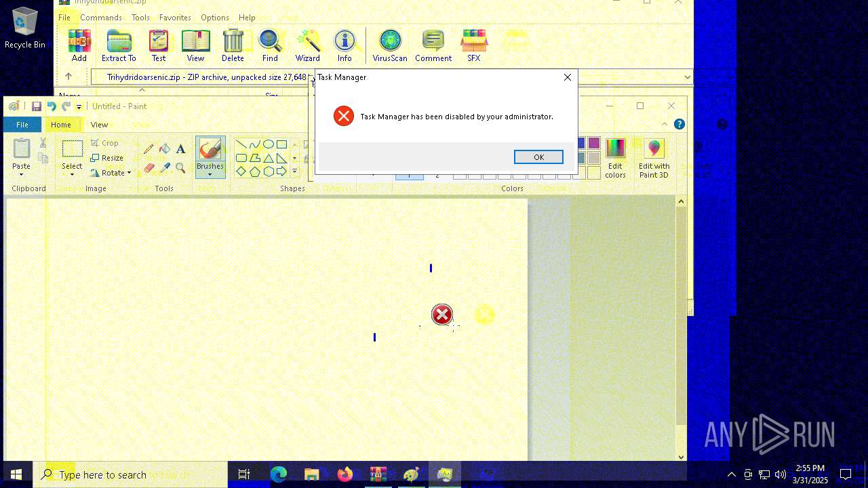Open Paint Help question mark
The image size is (868, 488).
pos(679,124)
